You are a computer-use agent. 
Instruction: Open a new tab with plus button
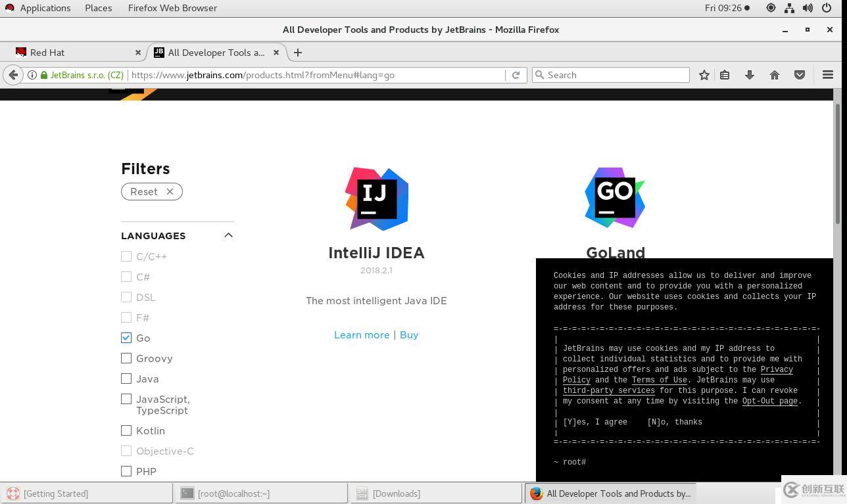point(298,53)
